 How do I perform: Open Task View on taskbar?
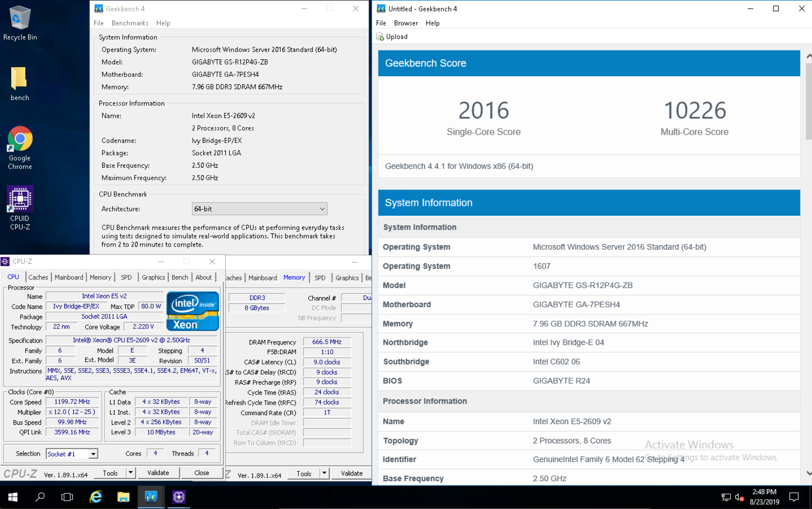click(67, 497)
